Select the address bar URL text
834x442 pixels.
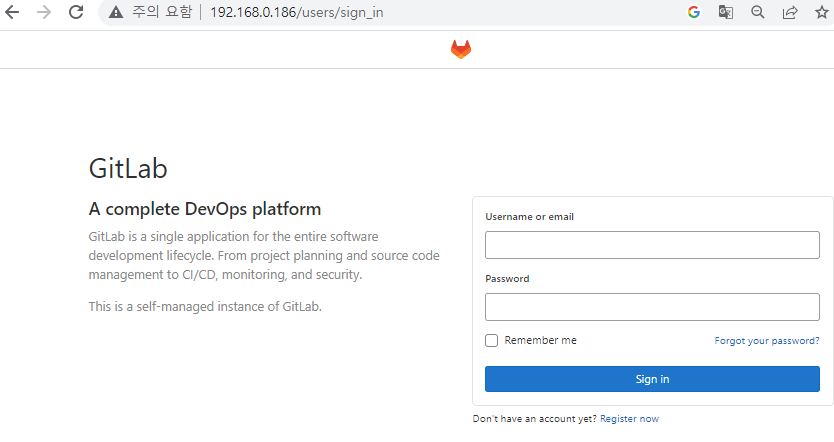(297, 12)
